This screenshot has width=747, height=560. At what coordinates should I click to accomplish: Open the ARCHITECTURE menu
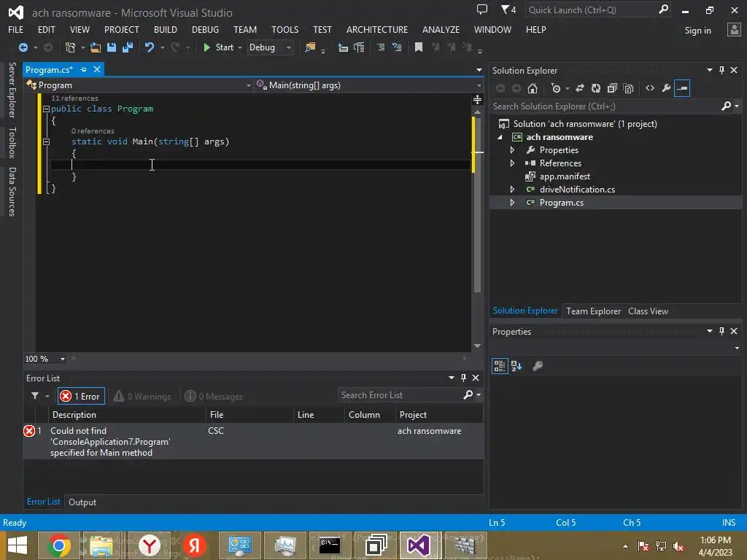[x=377, y=29]
